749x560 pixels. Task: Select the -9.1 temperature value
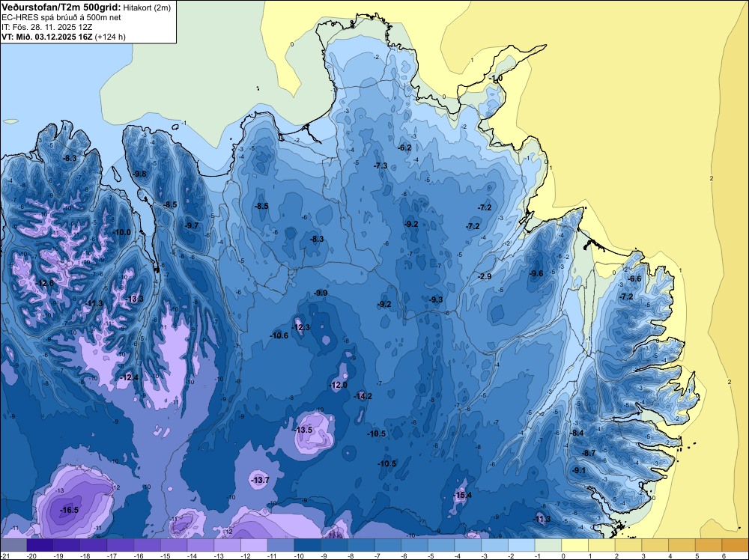pos(578,470)
